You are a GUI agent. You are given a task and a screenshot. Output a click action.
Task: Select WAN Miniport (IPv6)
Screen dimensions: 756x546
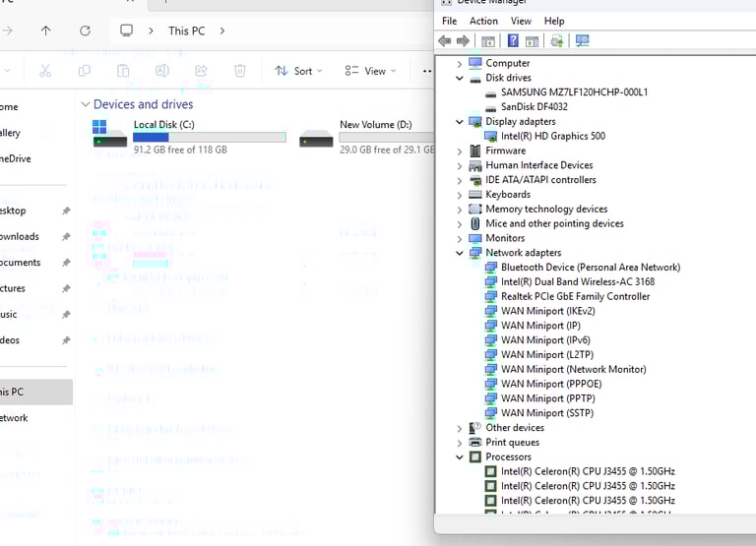[545, 339]
